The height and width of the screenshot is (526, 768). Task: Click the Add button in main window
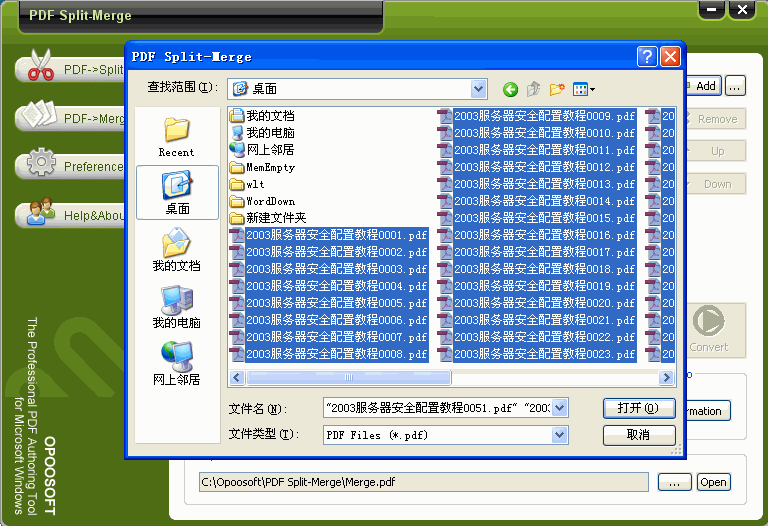coord(704,86)
